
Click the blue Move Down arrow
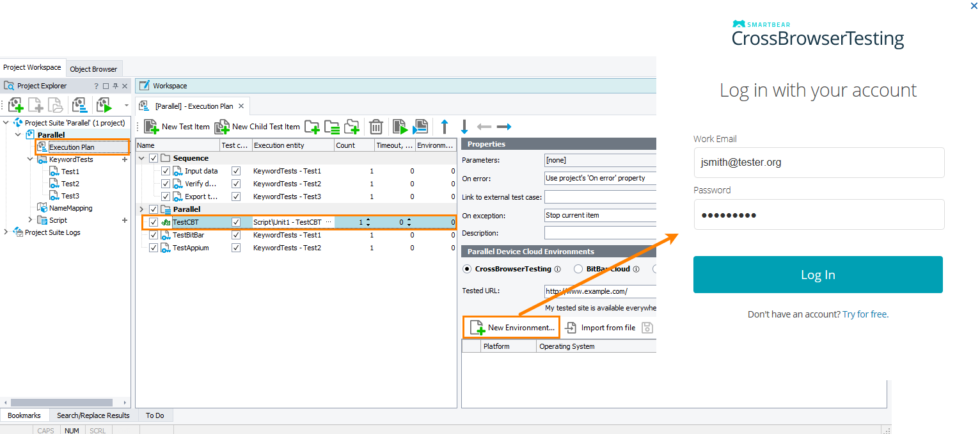[464, 126]
